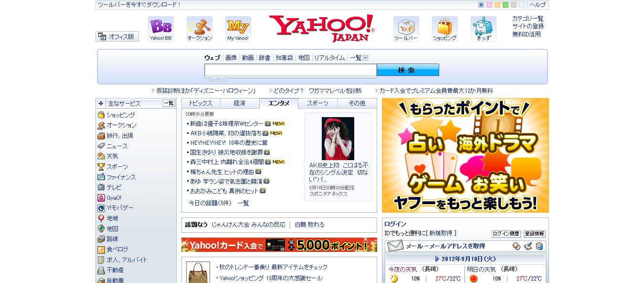This screenshot has width=644, height=283.
Task: Click the 路線 train icon in sidebar
Action: click(x=101, y=239)
